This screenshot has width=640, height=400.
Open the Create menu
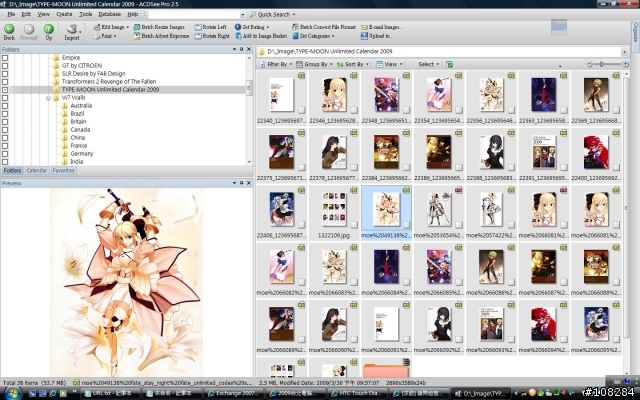64,14
